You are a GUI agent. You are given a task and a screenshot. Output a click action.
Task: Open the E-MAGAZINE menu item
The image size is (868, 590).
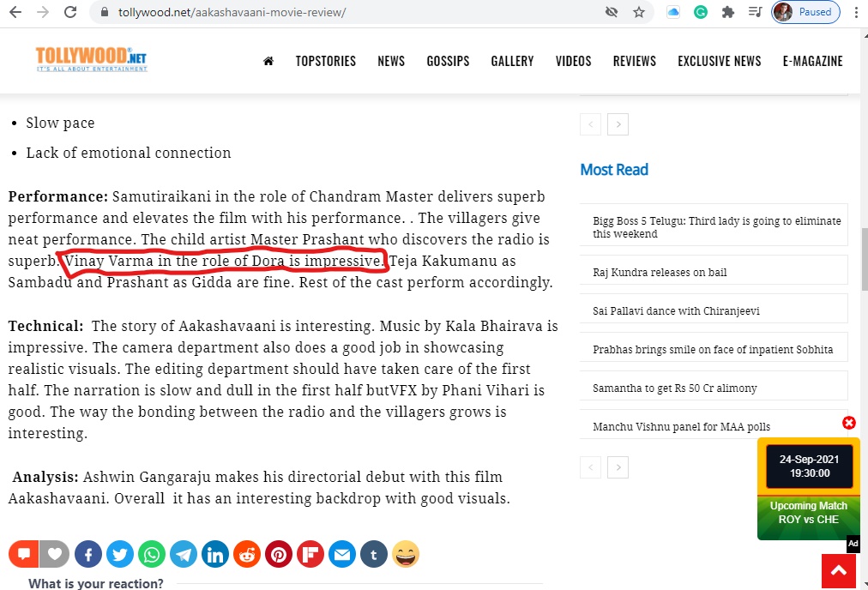pos(812,61)
